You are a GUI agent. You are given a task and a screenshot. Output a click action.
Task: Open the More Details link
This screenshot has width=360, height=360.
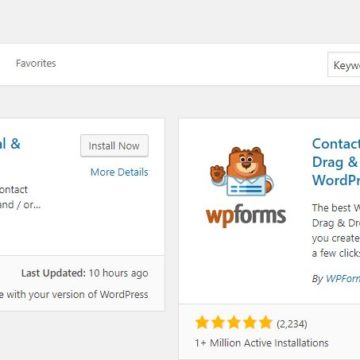click(x=119, y=172)
